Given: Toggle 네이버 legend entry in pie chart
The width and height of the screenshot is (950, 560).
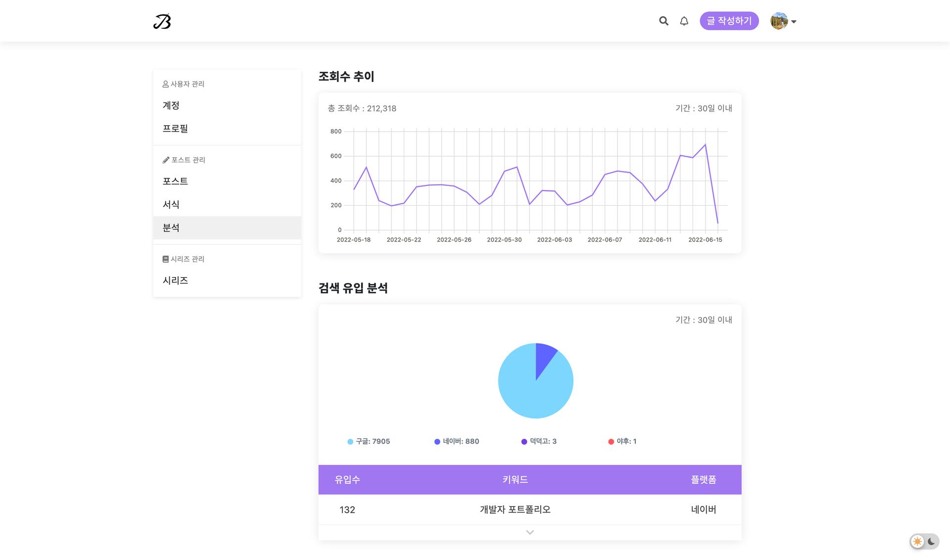Looking at the screenshot, I should click(x=457, y=441).
